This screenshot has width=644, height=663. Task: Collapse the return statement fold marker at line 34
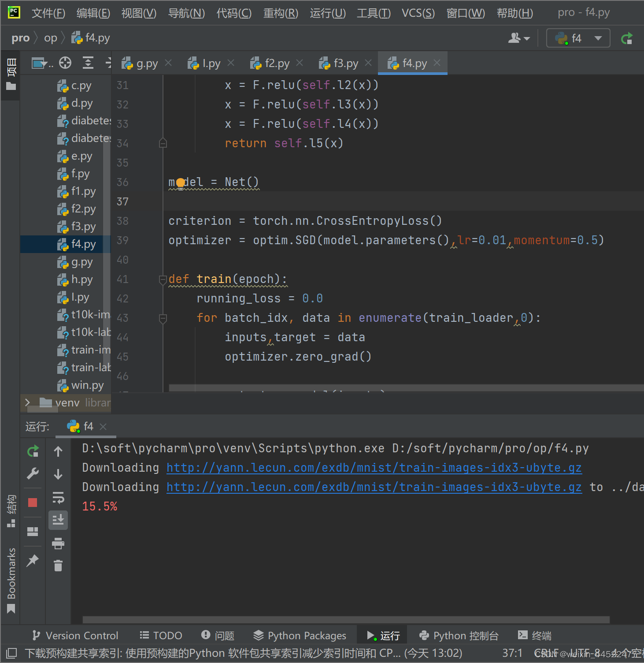[163, 143]
